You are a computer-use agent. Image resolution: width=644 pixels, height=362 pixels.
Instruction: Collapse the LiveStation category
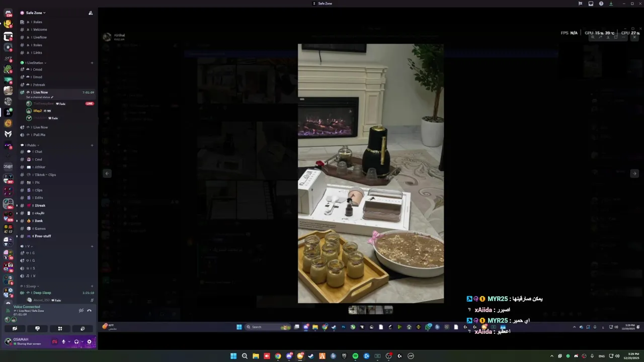34,63
